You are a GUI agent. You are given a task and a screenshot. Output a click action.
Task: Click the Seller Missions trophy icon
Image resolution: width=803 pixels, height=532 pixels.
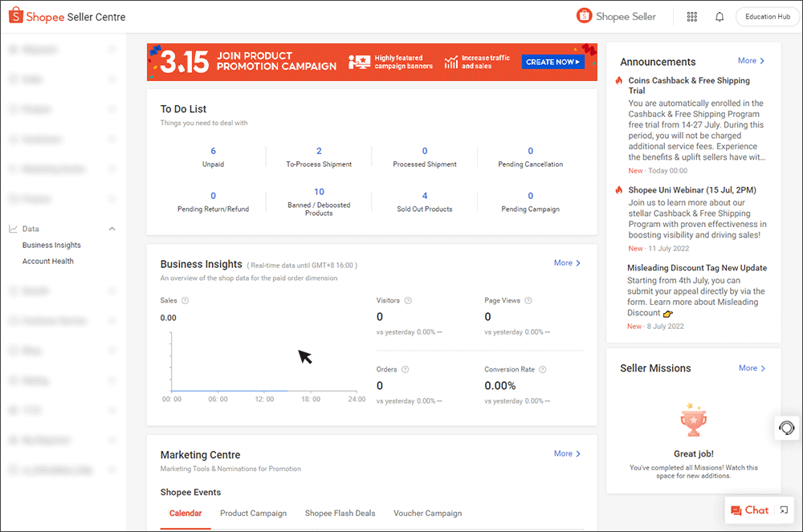[694, 420]
